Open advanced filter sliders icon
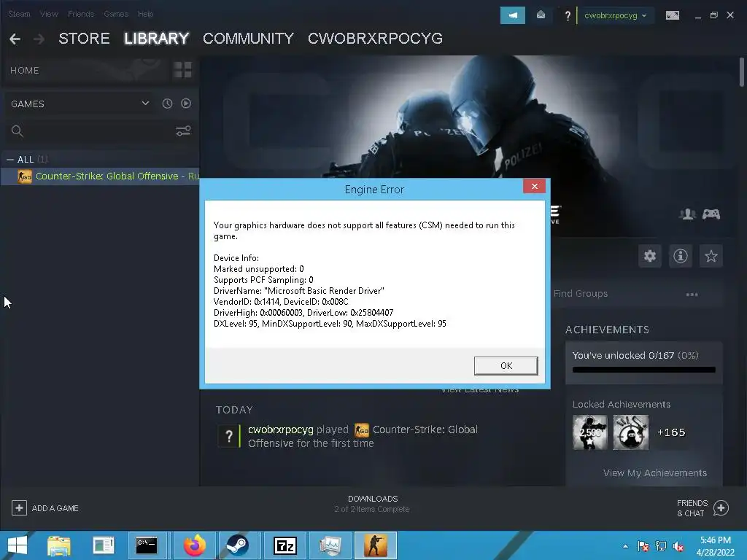The height and width of the screenshot is (560, 747). (x=183, y=131)
